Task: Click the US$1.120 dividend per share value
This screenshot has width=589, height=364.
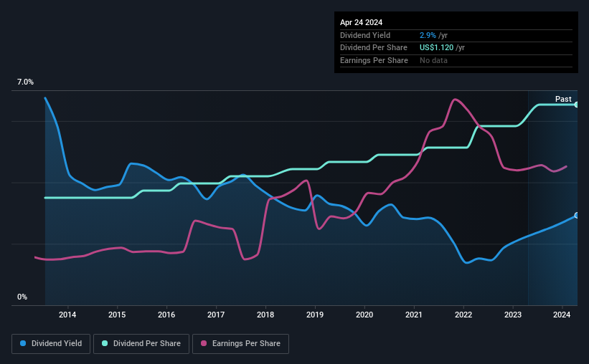Action: (436, 48)
